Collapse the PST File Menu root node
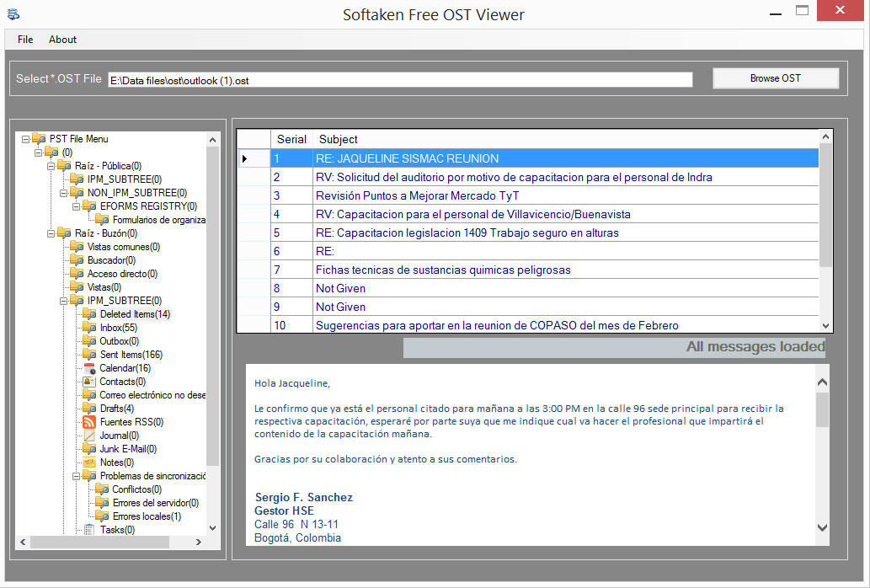This screenshot has width=870, height=588. click(26, 139)
